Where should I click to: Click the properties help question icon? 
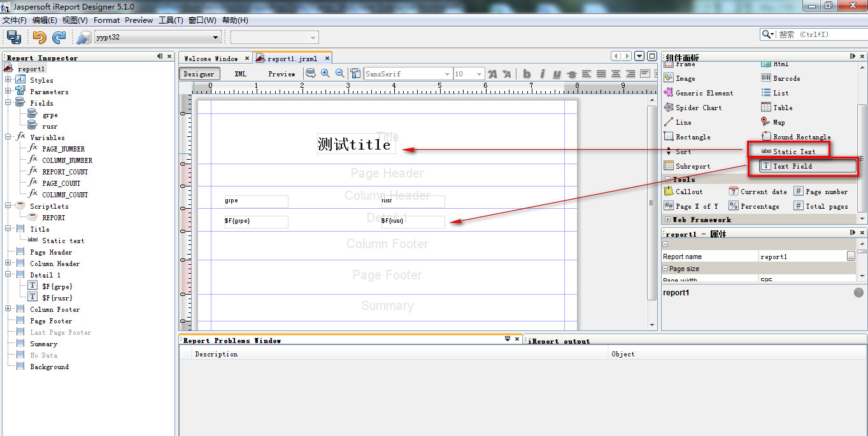point(858,293)
